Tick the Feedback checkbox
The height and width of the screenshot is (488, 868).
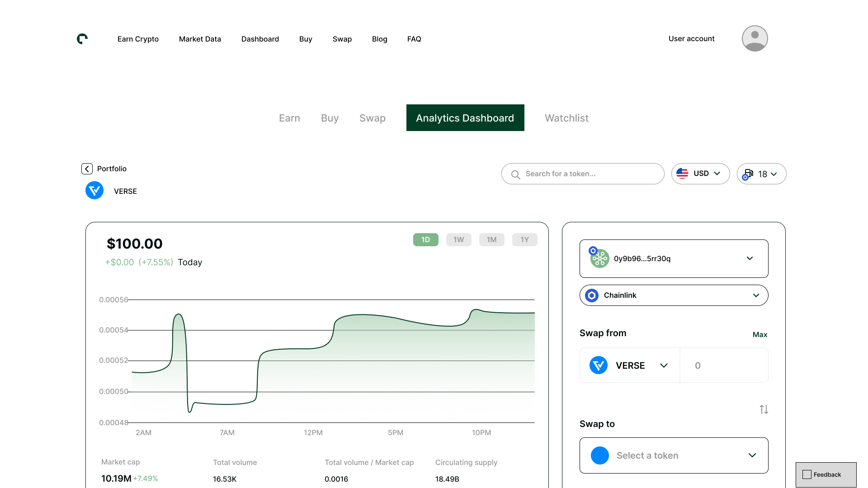807,474
